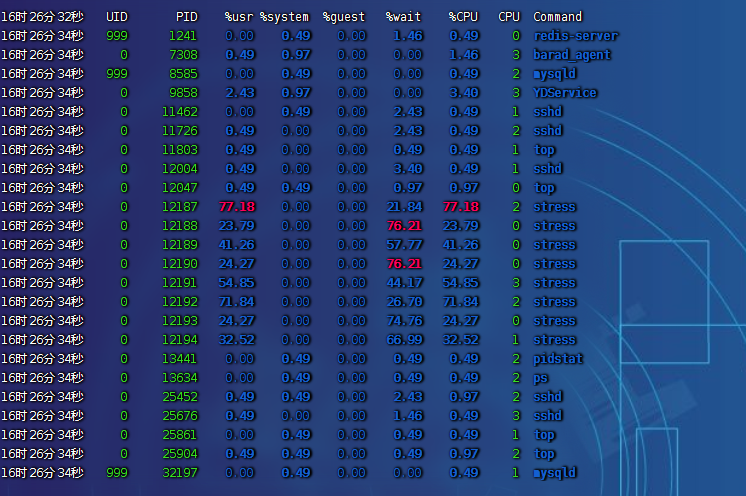Image resolution: width=746 pixels, height=496 pixels.
Task: Click the %wait value 57.77
Action: click(405, 245)
